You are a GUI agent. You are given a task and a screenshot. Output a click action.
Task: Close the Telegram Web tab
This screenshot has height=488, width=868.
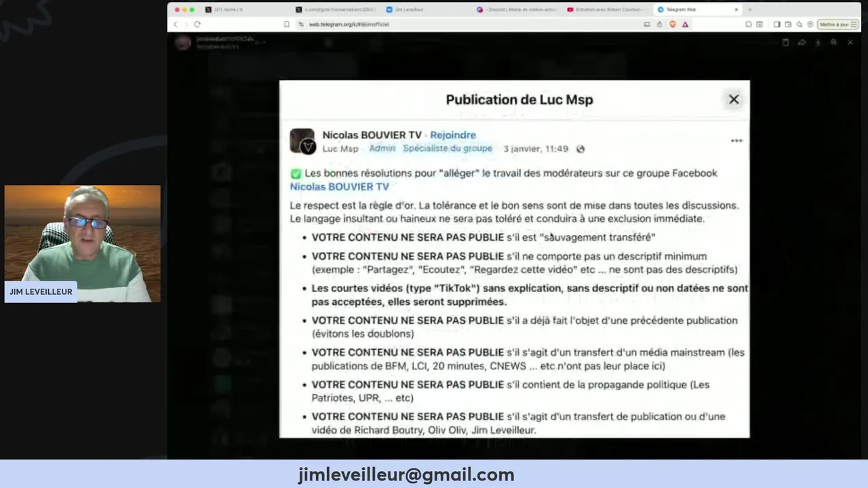736,9
